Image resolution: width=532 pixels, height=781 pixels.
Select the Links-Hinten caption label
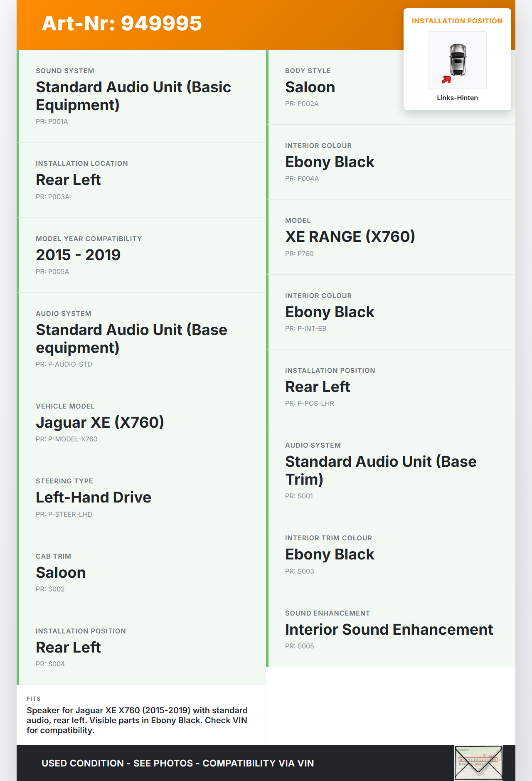coord(457,98)
